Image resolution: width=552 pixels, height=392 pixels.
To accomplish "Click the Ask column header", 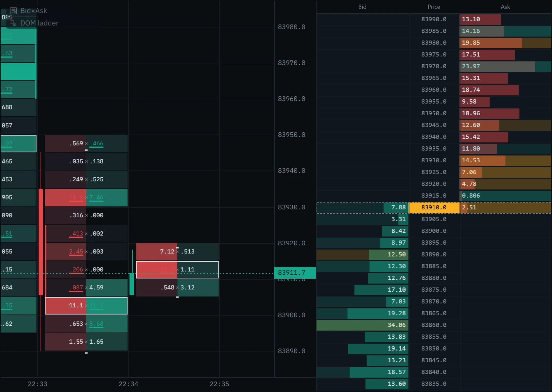I will click(x=505, y=7).
